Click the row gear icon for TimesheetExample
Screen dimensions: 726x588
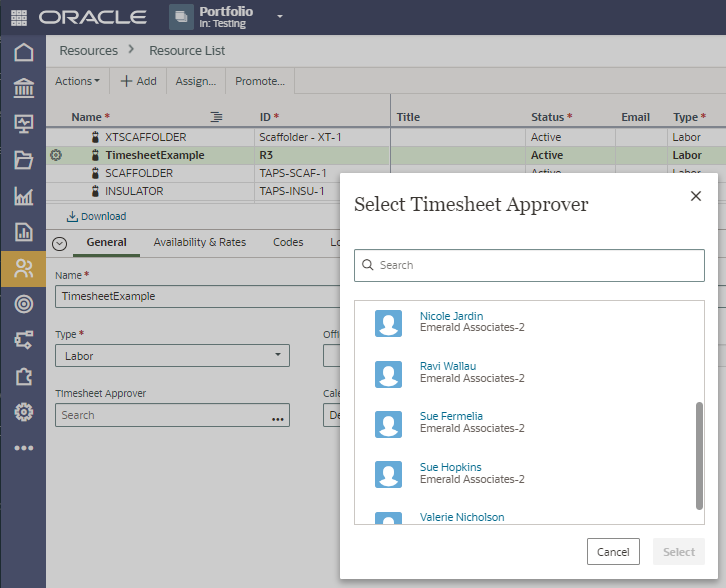click(x=56, y=155)
